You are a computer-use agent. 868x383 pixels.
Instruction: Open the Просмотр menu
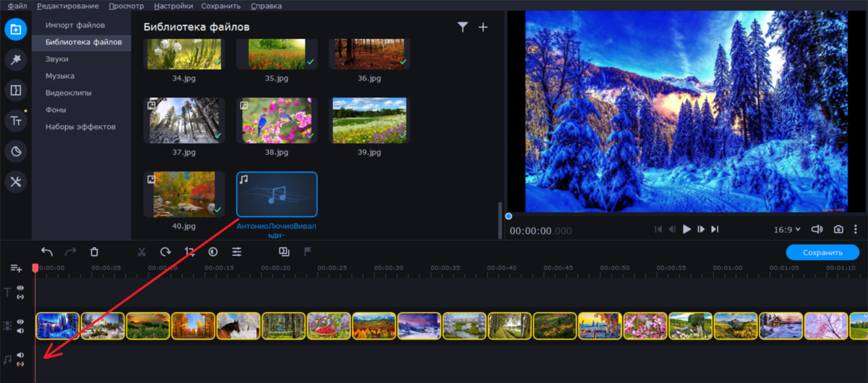coord(127,6)
